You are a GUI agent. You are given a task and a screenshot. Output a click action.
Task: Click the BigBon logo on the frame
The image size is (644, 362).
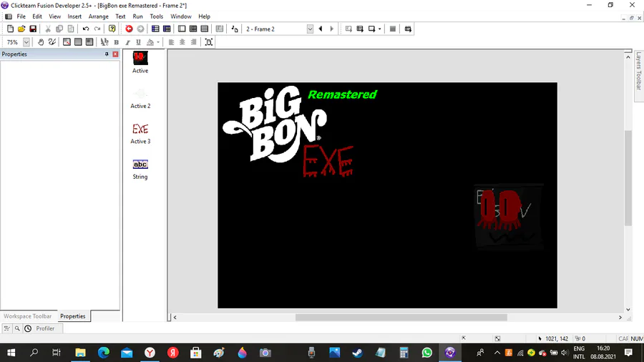[274, 124]
